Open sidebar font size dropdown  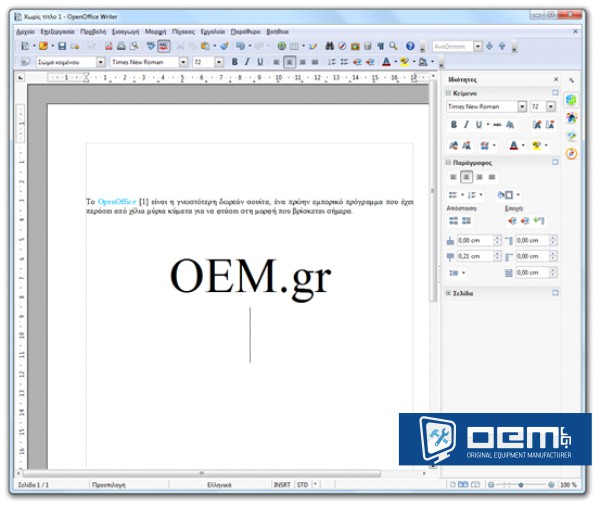click(551, 107)
